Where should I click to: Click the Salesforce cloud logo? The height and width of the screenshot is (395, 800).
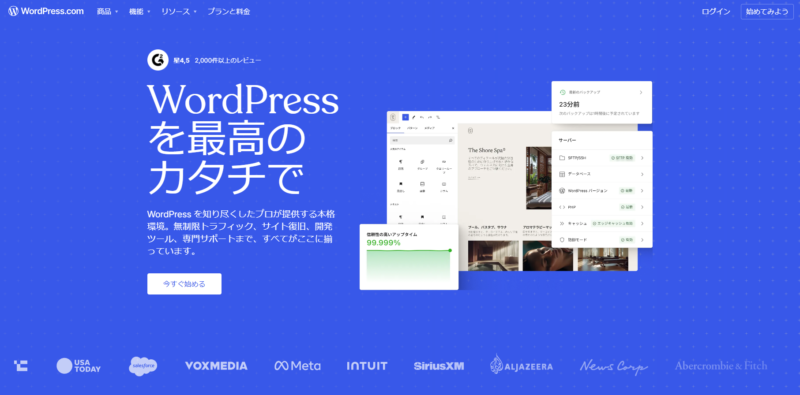(143, 366)
